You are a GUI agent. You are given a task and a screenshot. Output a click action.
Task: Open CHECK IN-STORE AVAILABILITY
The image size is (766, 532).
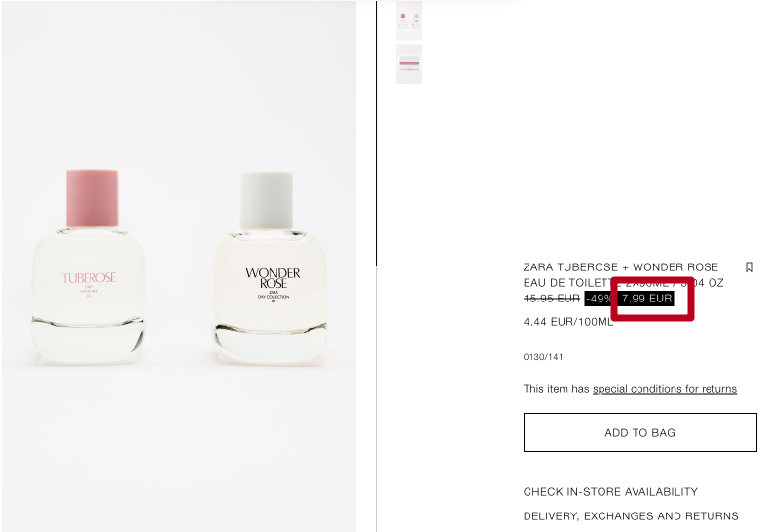point(610,491)
